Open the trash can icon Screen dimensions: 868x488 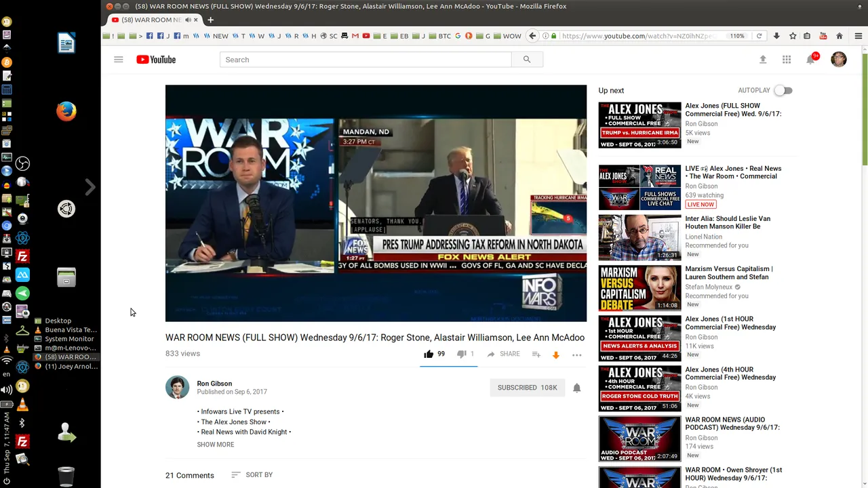click(x=66, y=476)
